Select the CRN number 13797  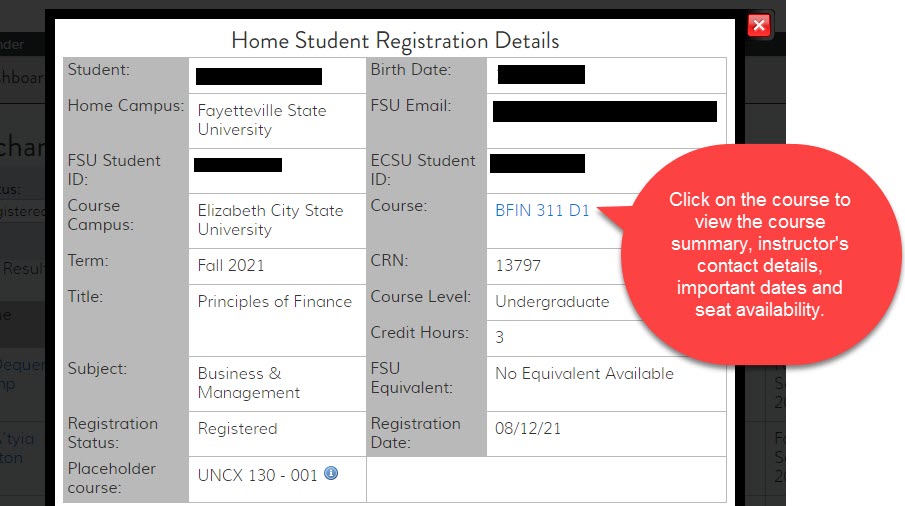point(520,266)
